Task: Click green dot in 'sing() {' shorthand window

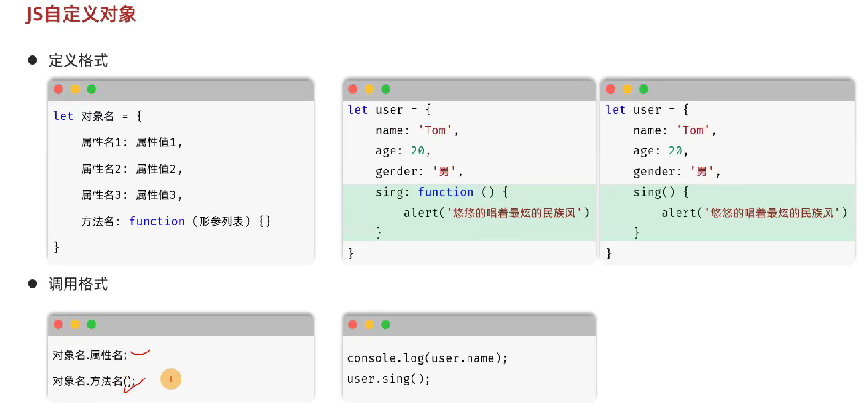Action: point(643,89)
